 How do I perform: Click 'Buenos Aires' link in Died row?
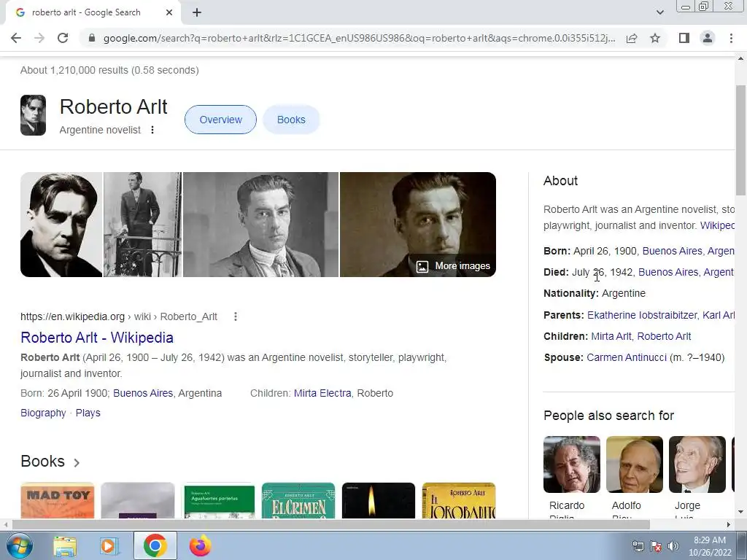(668, 272)
